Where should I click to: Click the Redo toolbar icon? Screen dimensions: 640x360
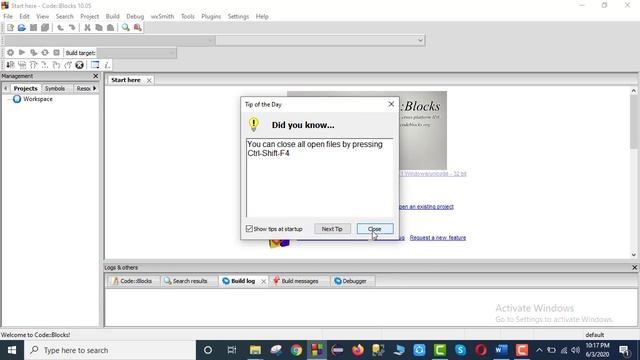(72, 28)
